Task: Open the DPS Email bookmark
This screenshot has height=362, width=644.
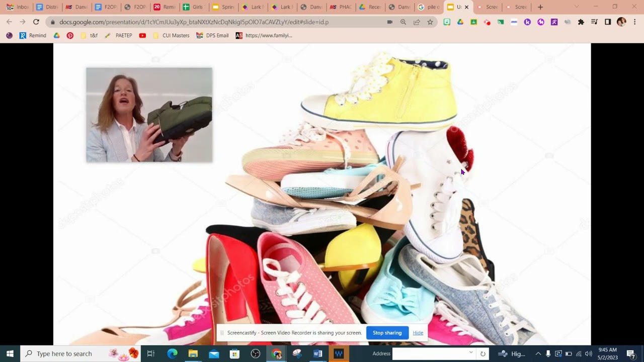Action: click(x=212, y=36)
